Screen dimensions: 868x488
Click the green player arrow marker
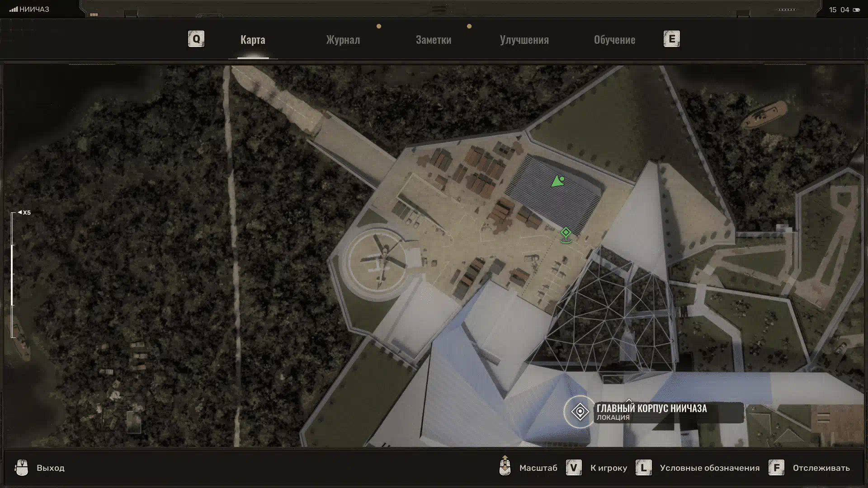(x=558, y=182)
